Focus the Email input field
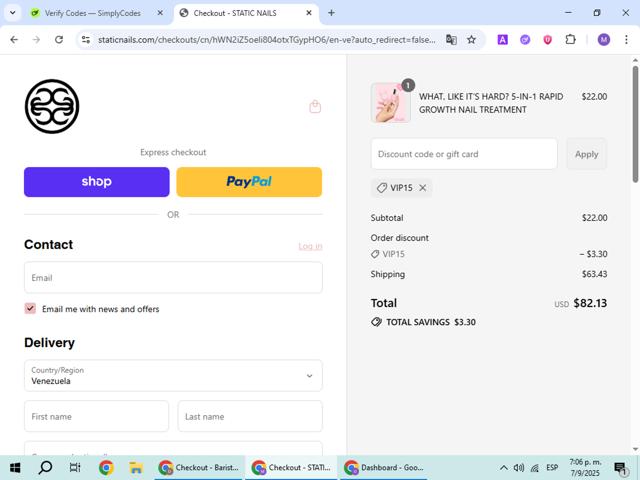This screenshot has height=480, width=640. pyautogui.click(x=173, y=278)
